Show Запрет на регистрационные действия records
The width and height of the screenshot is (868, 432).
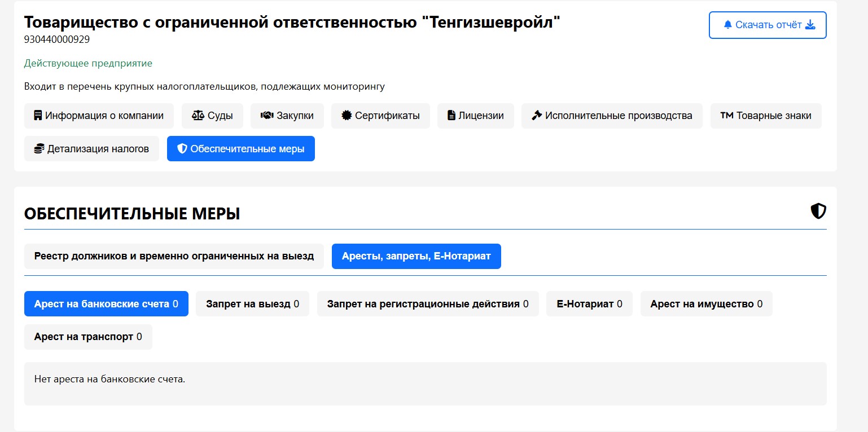(x=427, y=304)
